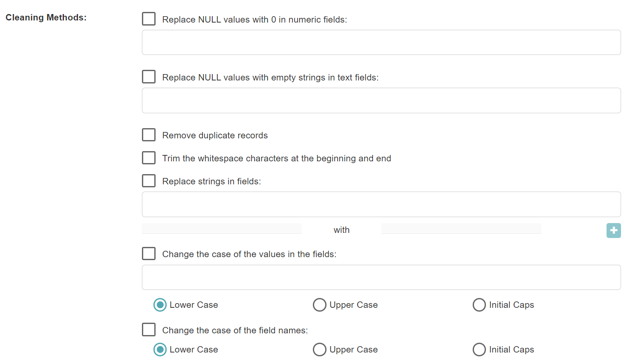
Task: Click the replacement string input after 'with'
Action: pyautogui.click(x=461, y=229)
